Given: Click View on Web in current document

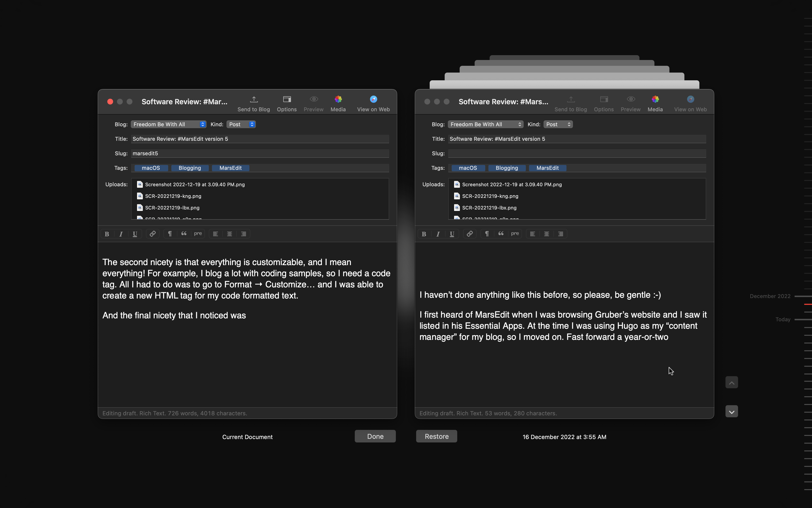Looking at the screenshot, I should coord(373,104).
